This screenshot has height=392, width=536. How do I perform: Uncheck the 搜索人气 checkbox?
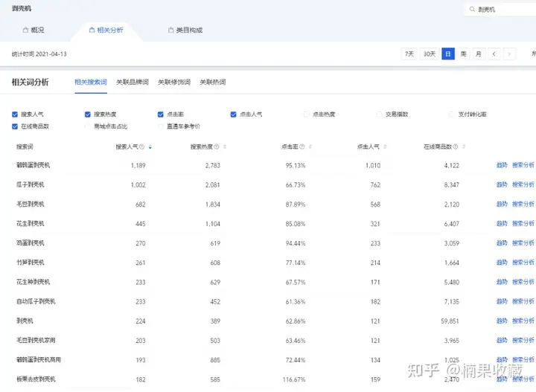15,115
